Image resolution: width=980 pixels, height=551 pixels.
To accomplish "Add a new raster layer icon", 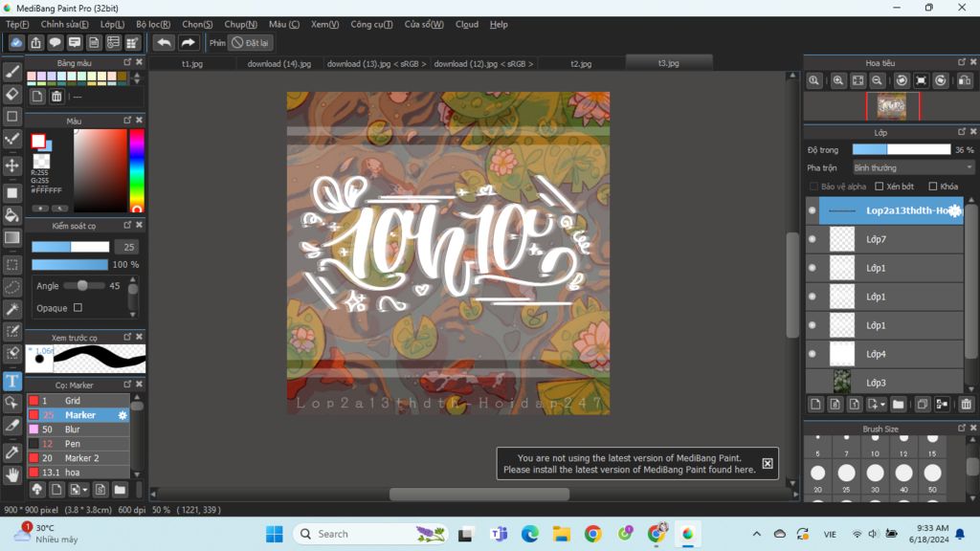I will pyautogui.click(x=815, y=405).
